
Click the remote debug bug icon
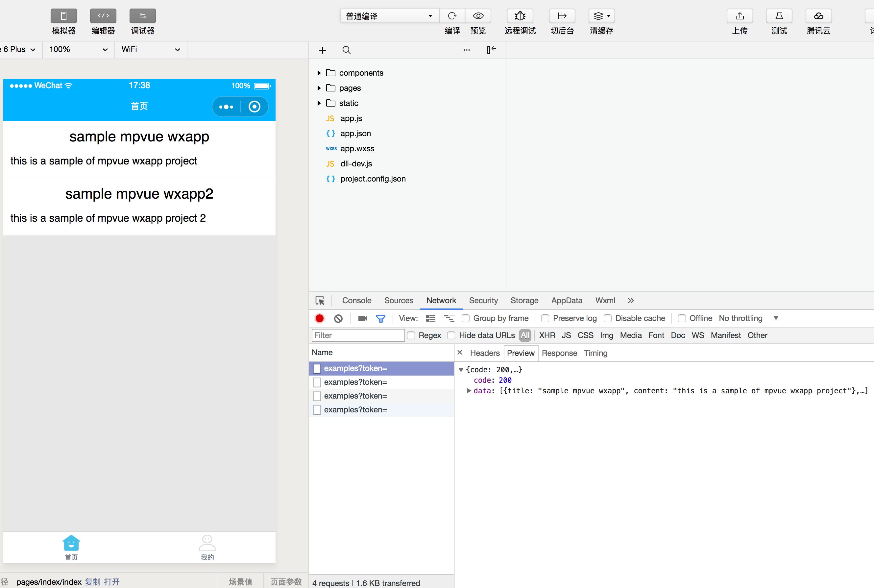[x=520, y=16]
